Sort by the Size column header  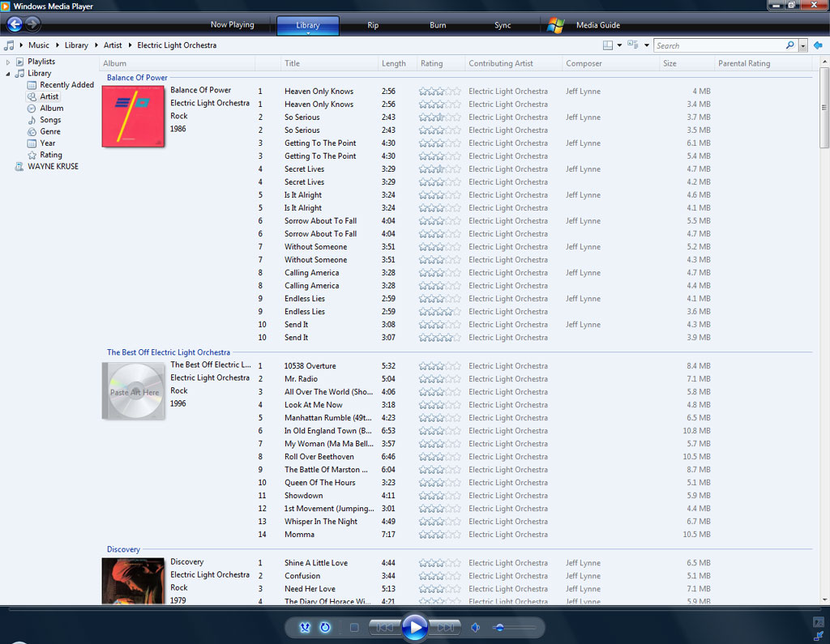coord(687,63)
